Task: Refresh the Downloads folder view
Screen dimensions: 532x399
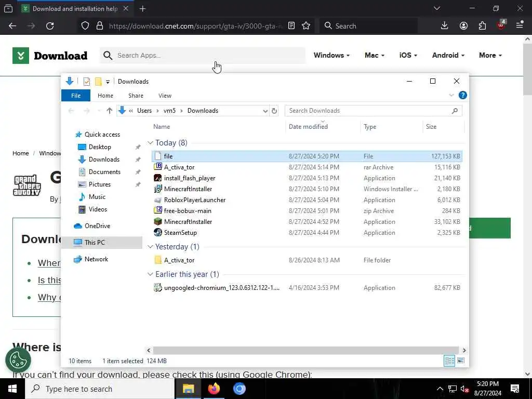Action: click(x=274, y=111)
